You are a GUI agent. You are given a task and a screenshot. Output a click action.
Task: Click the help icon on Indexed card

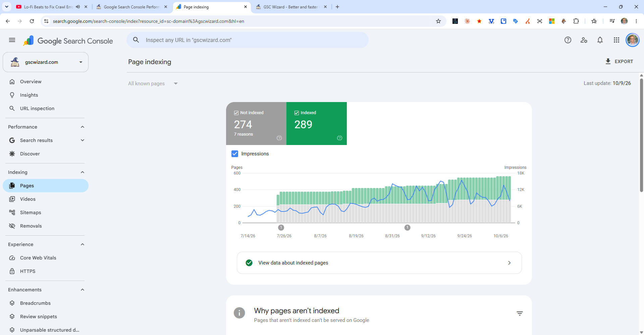coord(339,138)
